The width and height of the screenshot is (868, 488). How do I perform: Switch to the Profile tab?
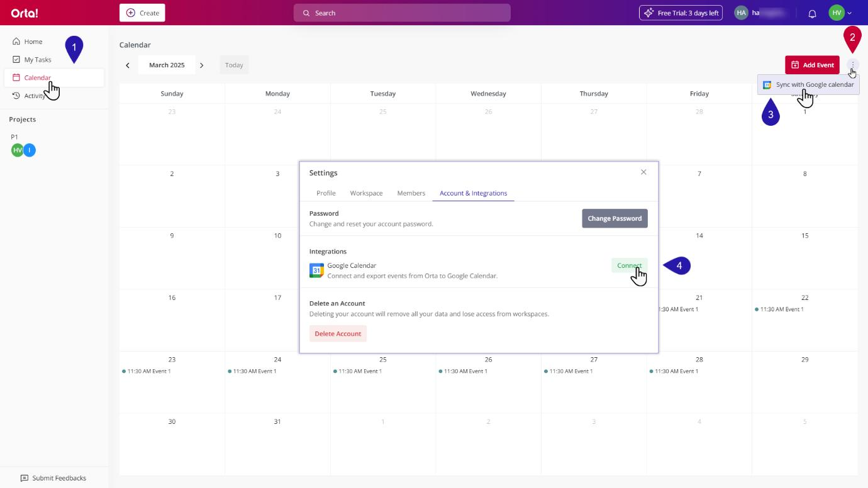coord(326,193)
